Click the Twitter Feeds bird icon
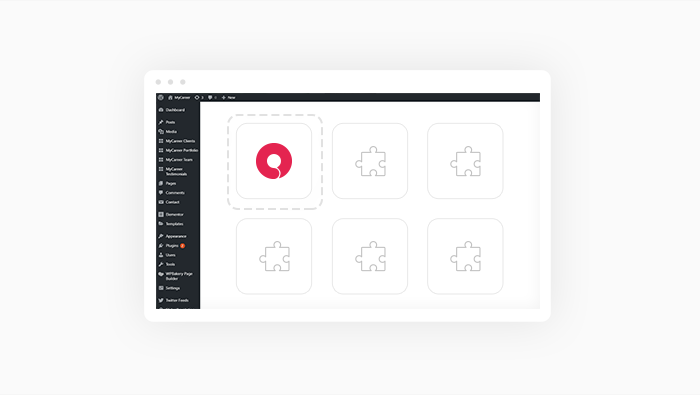Image resolution: width=700 pixels, height=395 pixels. coord(161,300)
